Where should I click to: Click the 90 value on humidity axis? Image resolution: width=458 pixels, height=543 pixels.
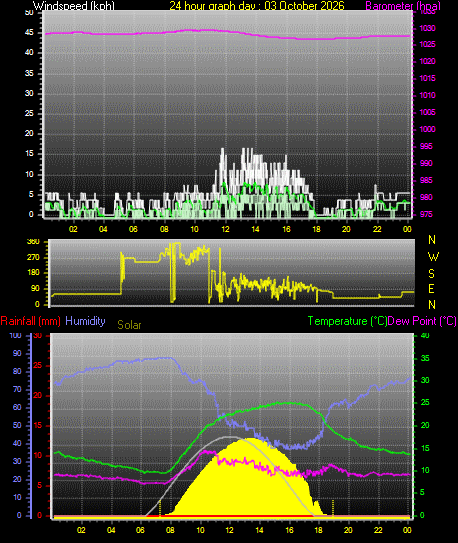click(17, 354)
